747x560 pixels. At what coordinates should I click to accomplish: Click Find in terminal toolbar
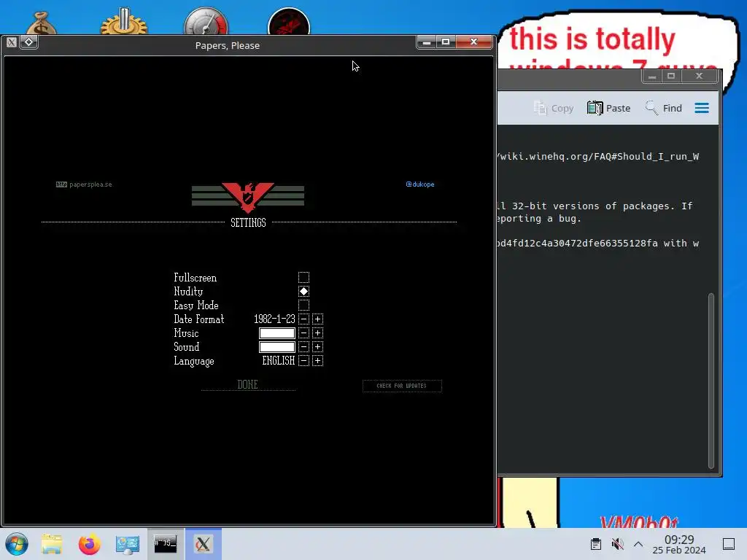pyautogui.click(x=664, y=108)
